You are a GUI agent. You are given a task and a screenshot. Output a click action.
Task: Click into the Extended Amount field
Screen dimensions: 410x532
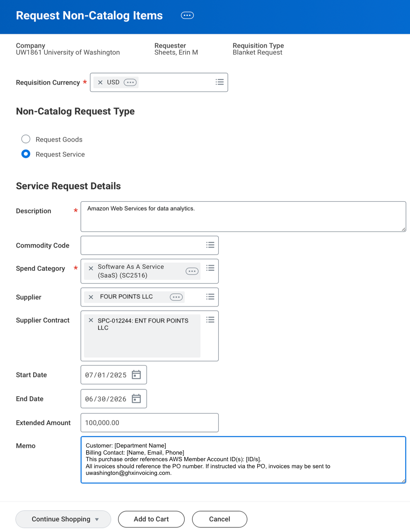[x=149, y=422]
